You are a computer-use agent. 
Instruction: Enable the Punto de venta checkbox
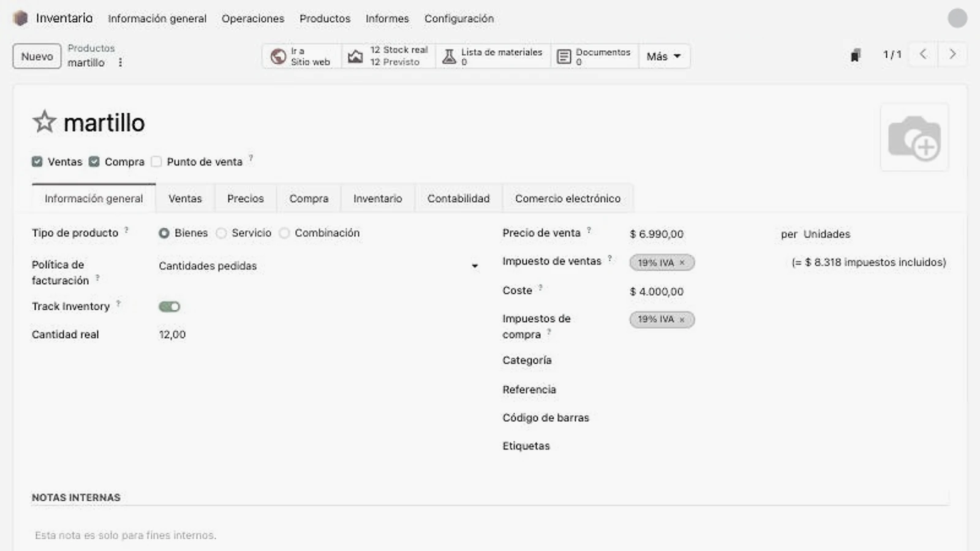pyautogui.click(x=156, y=162)
